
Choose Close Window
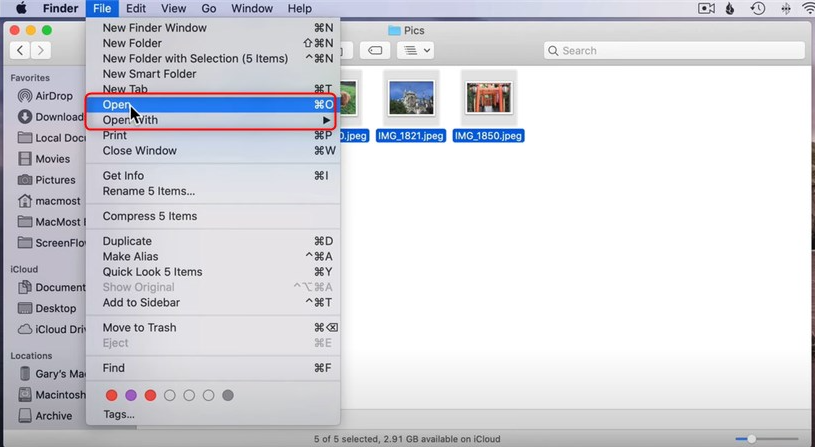213,151
